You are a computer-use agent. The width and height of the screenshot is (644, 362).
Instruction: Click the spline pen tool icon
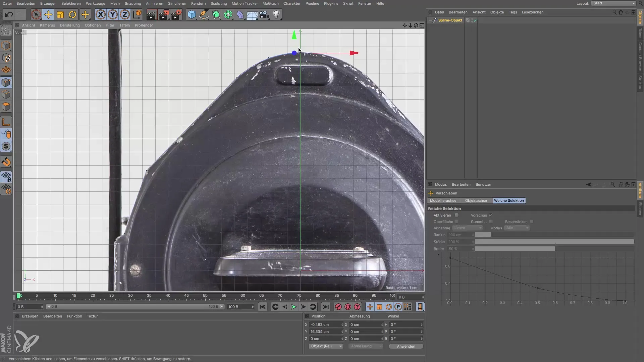(204, 14)
